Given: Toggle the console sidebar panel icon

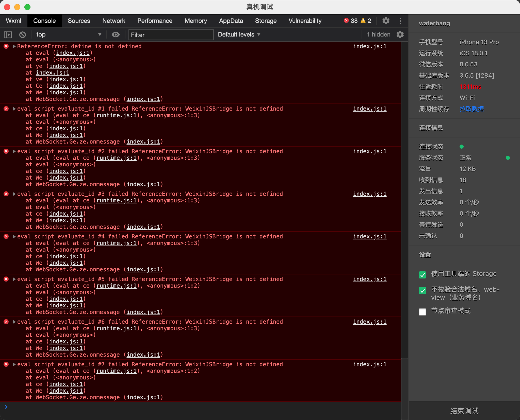Looking at the screenshot, I should (x=8, y=34).
